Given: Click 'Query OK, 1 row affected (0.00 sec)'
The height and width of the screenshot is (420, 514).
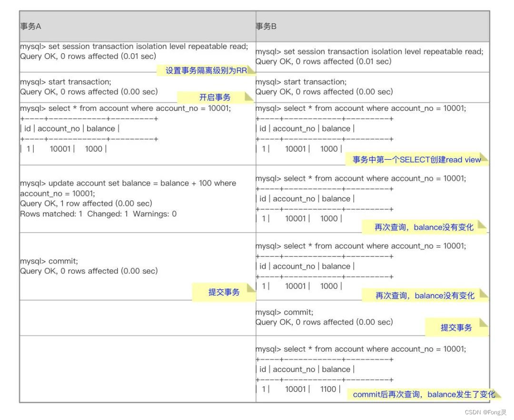Looking at the screenshot, I should tap(86, 204).
